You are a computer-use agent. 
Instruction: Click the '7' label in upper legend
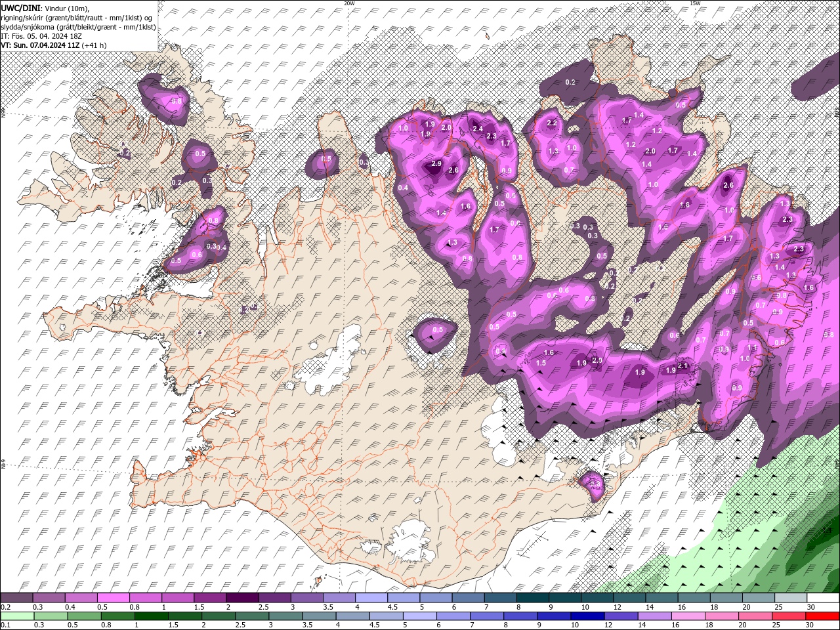[486, 607]
